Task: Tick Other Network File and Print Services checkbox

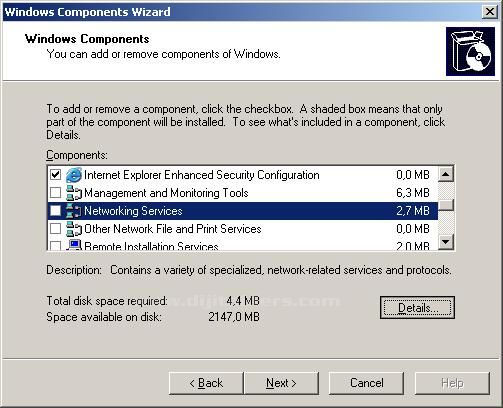Action: [x=55, y=229]
